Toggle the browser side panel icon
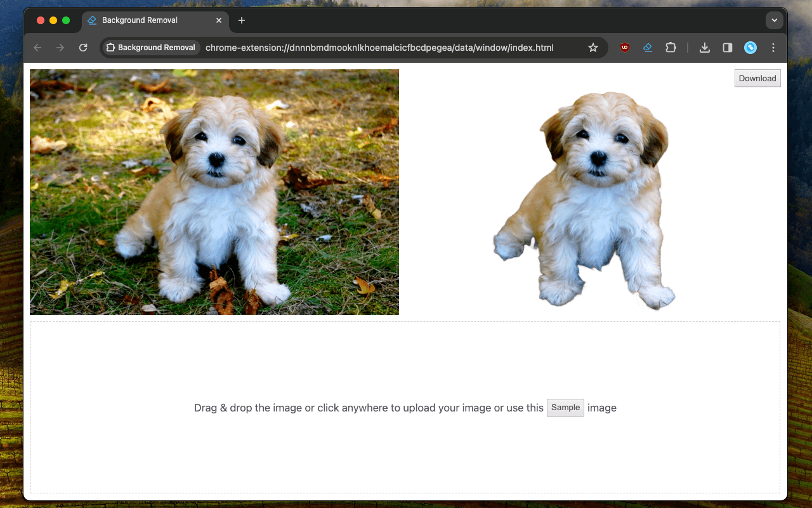 (x=728, y=48)
